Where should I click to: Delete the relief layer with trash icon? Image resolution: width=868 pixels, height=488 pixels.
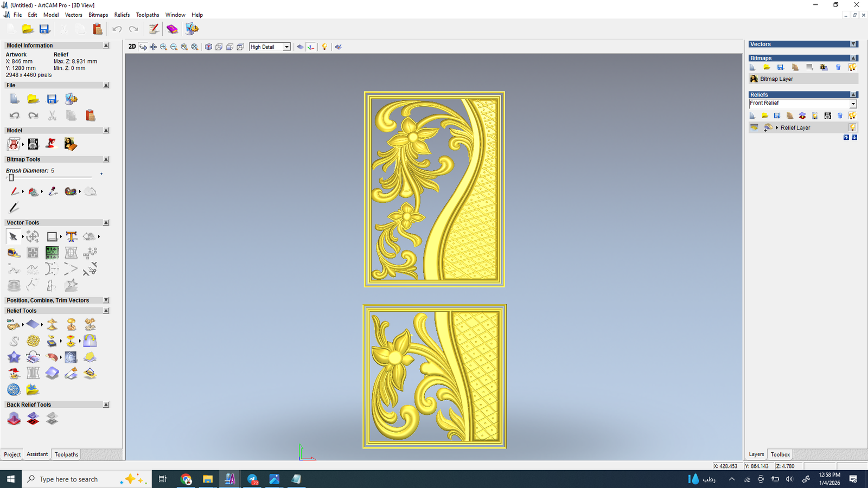pyautogui.click(x=840, y=115)
